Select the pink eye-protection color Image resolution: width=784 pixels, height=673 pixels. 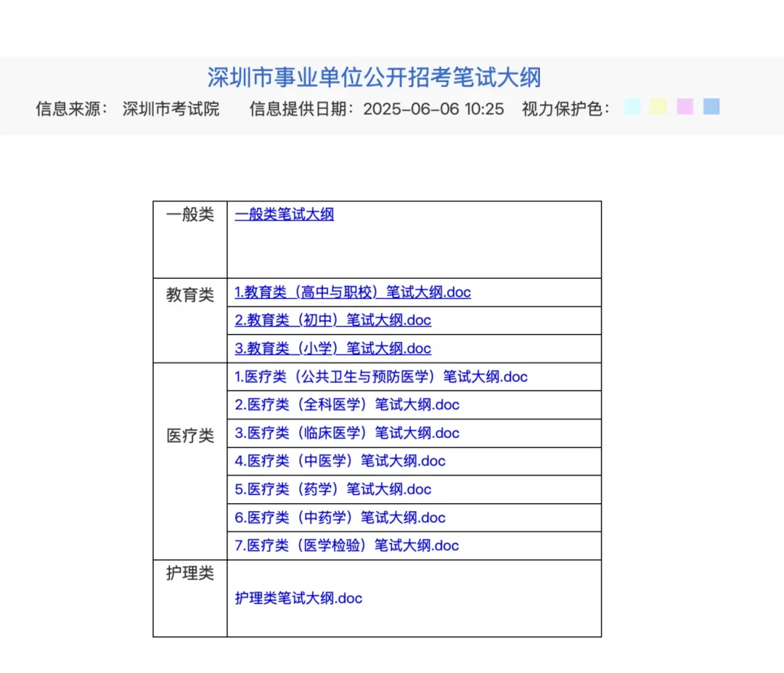point(685,107)
